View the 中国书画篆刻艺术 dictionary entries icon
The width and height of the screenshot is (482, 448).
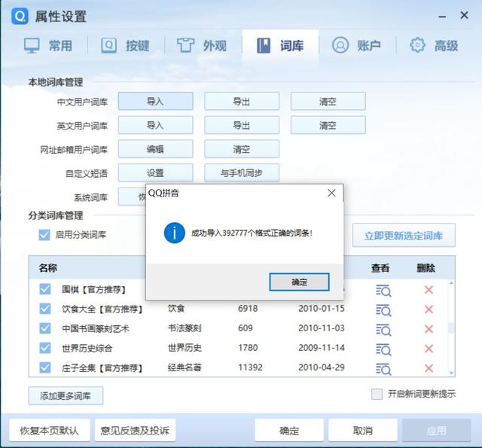point(383,330)
